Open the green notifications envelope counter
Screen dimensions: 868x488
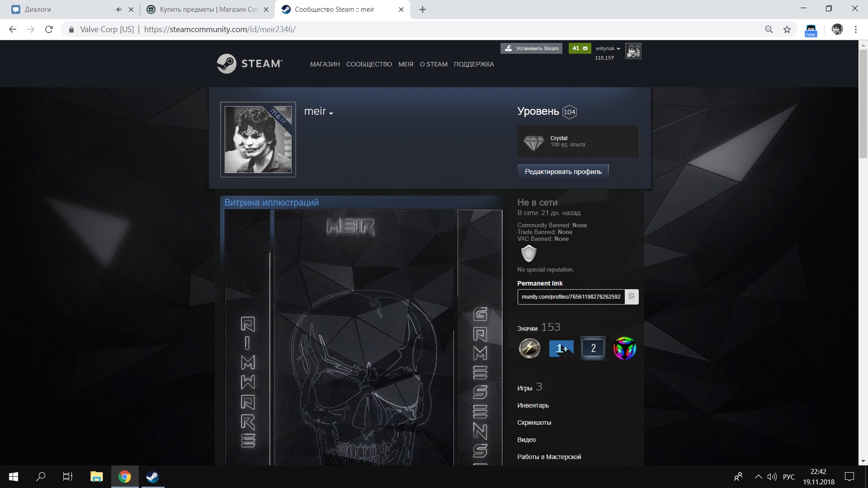coord(580,48)
